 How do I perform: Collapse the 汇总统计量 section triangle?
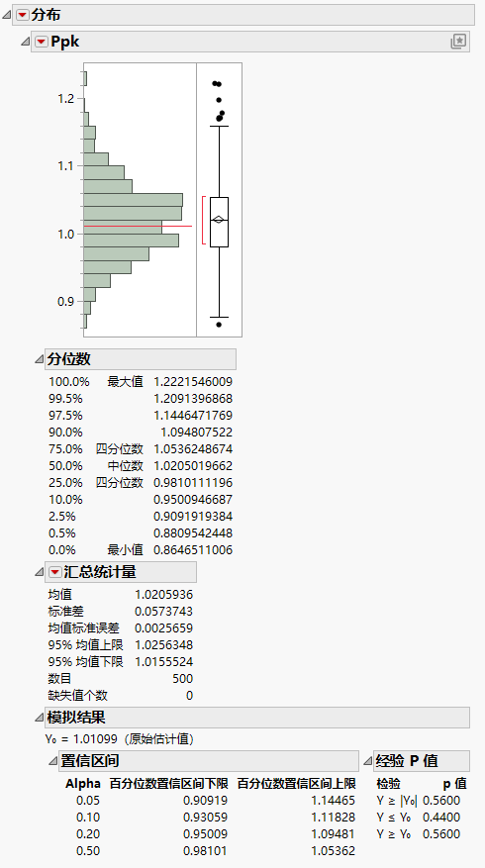click(39, 572)
